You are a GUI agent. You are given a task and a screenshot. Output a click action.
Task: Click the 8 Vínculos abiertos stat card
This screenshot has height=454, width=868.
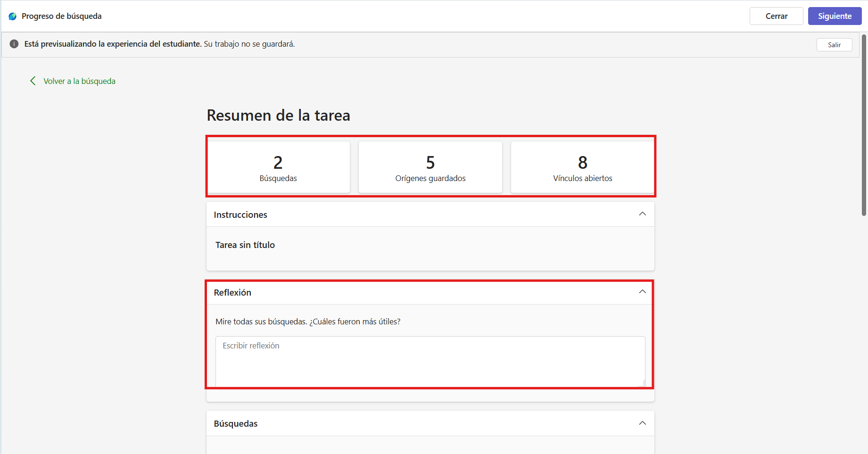582,167
